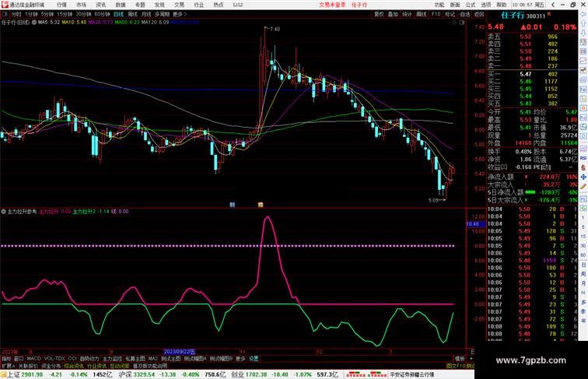Click the diamond icon at chart top-right

454,23
